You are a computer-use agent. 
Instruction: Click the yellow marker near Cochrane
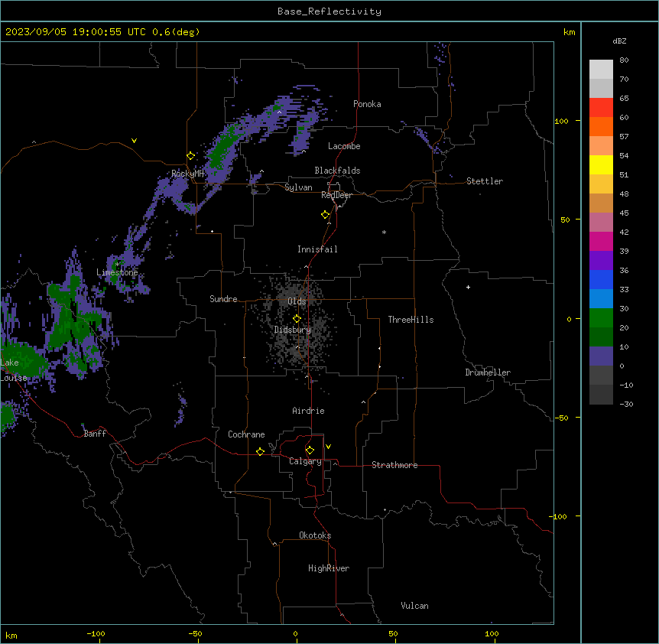pyautogui.click(x=260, y=451)
